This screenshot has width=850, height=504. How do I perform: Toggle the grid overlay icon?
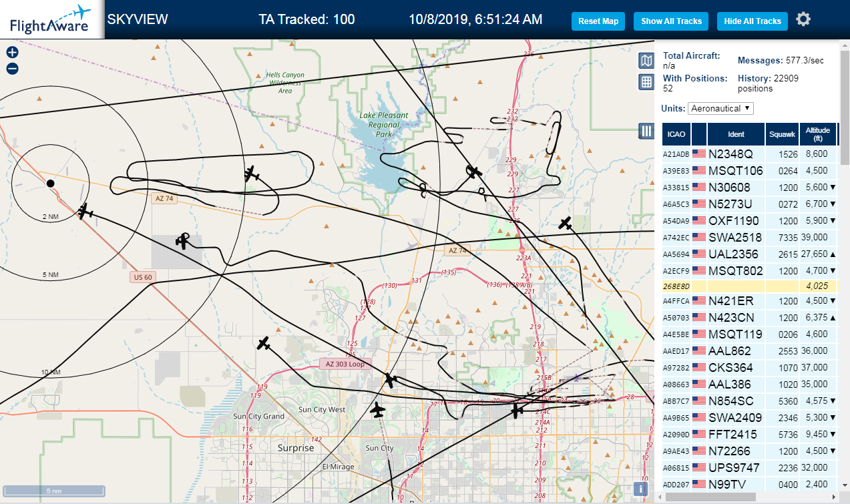click(646, 82)
